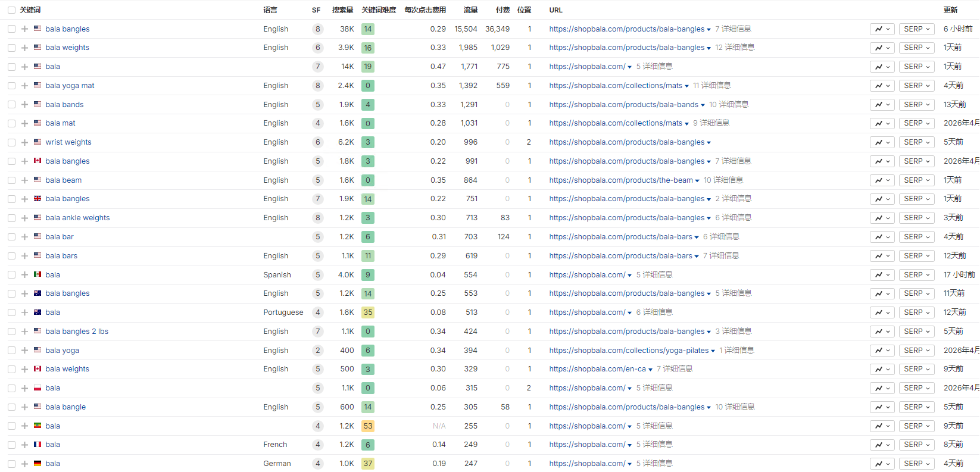Click difficulty badge 35 in Portuguese bala row

368,312
